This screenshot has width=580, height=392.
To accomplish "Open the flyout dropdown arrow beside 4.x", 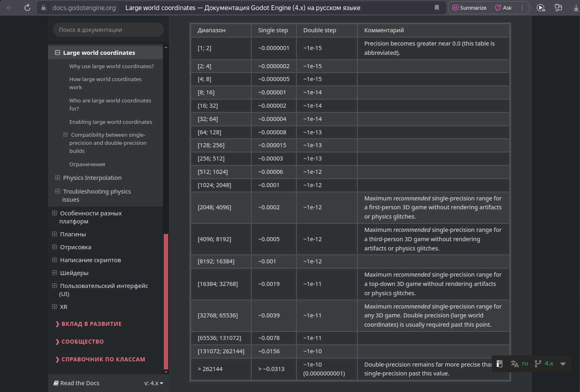I will coord(563,364).
